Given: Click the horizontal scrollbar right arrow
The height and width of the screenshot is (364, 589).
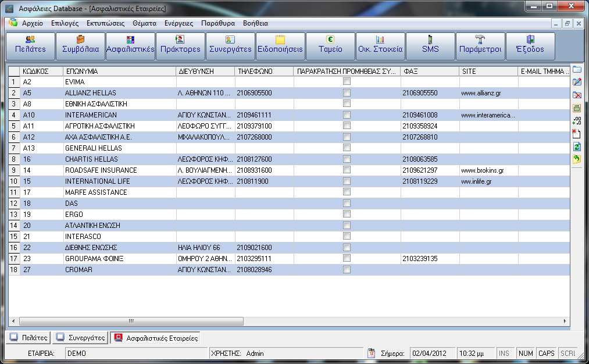Looking at the screenshot, I should (565, 321).
